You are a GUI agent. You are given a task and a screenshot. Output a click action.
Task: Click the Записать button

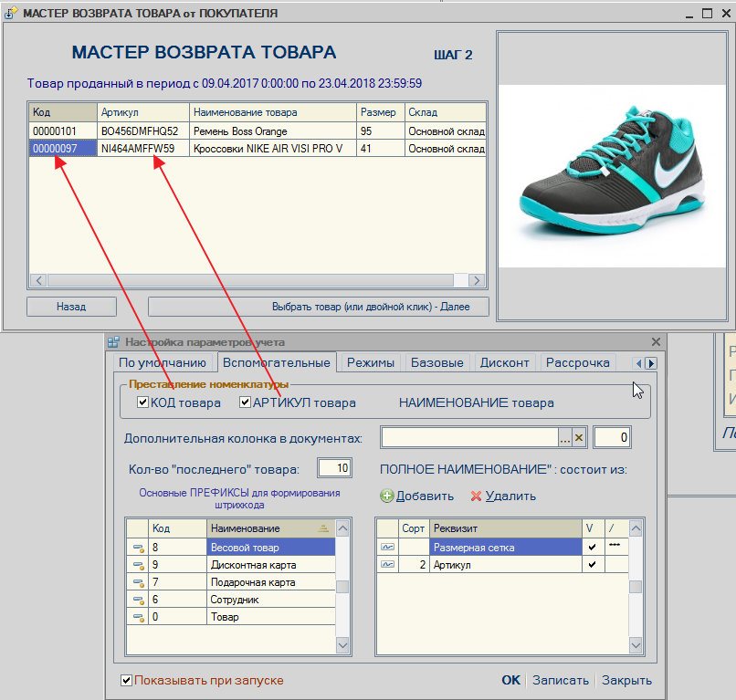pos(561,680)
